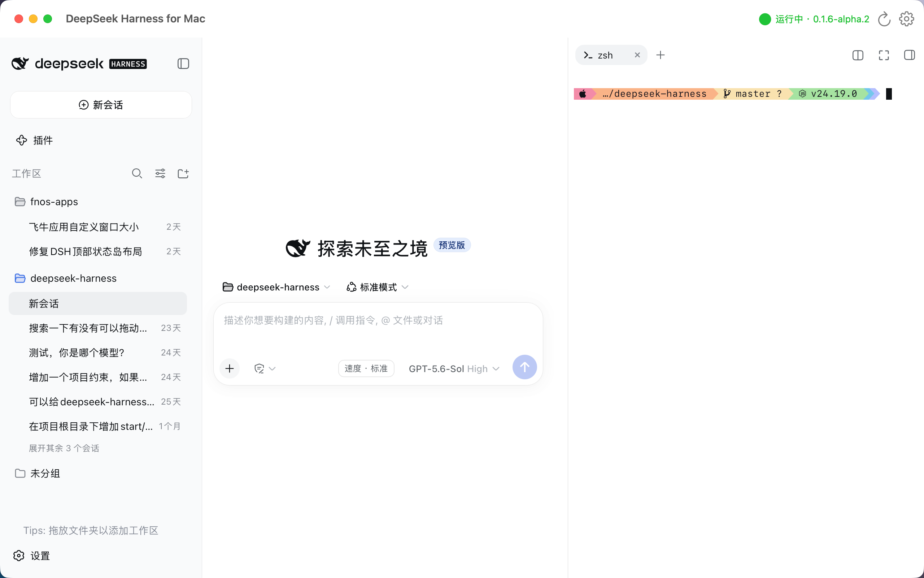This screenshot has height=578, width=924.
Task: Add a new terminal tab
Action: 660,55
